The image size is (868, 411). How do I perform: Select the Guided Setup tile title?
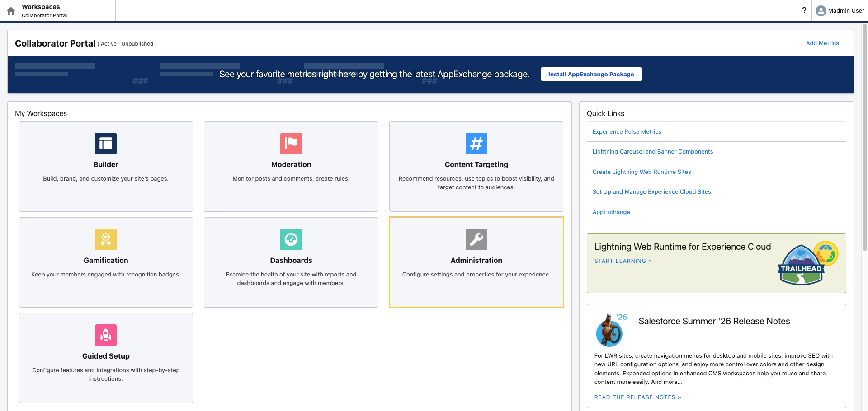(106, 356)
